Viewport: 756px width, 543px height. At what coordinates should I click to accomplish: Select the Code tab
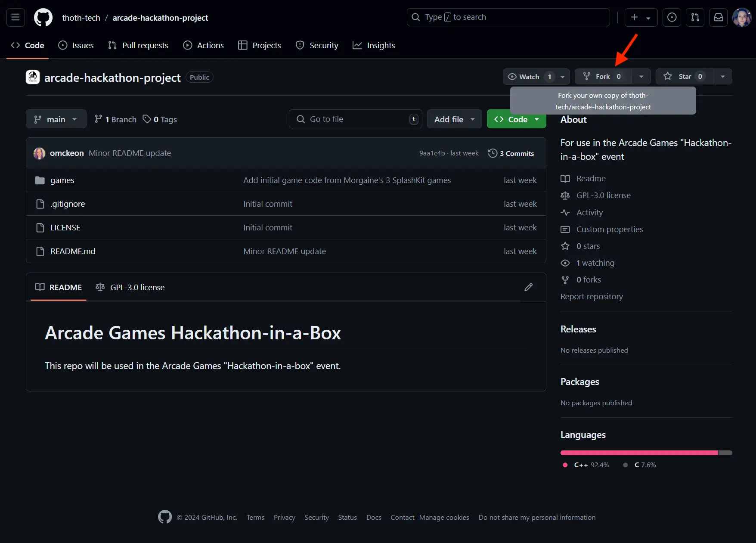pyautogui.click(x=28, y=45)
